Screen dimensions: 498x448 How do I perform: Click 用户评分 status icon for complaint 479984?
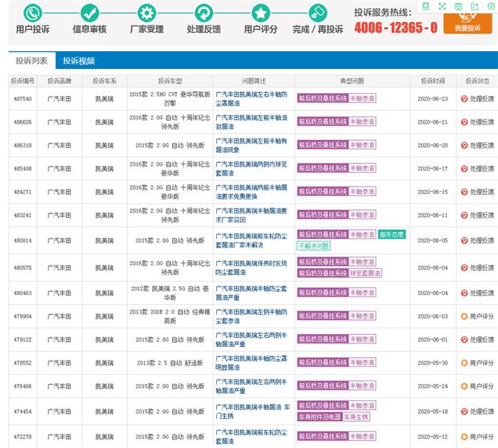464,316
